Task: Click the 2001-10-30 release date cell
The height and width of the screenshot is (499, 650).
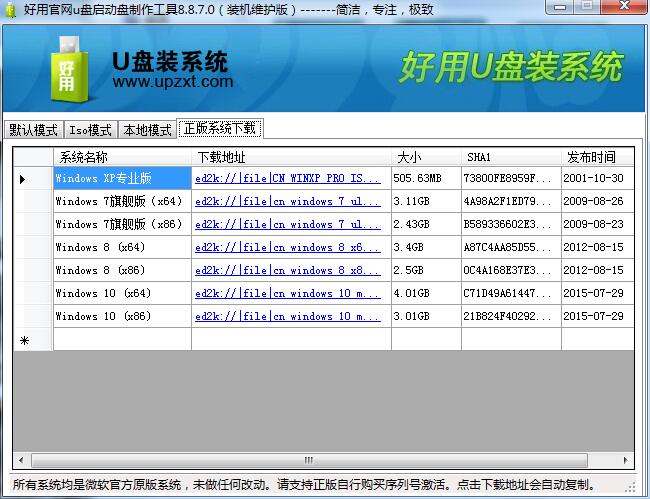Action: point(598,178)
